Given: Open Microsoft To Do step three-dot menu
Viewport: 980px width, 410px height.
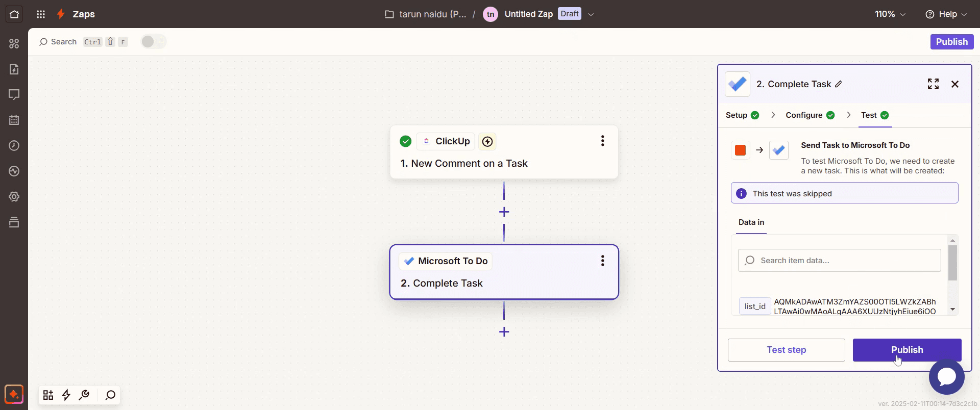Looking at the screenshot, I should [x=602, y=261].
